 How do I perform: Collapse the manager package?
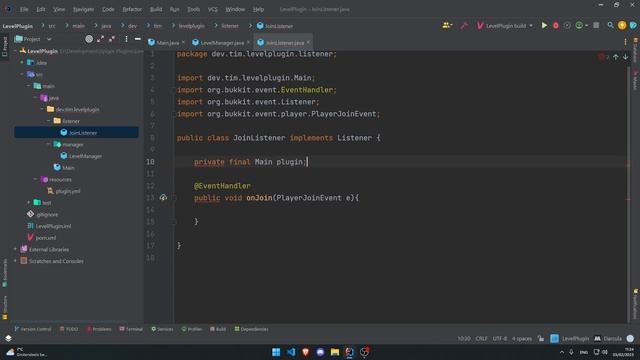click(49, 144)
